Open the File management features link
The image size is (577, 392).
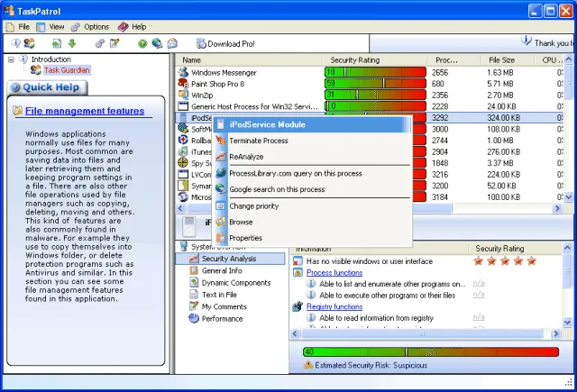click(x=85, y=111)
